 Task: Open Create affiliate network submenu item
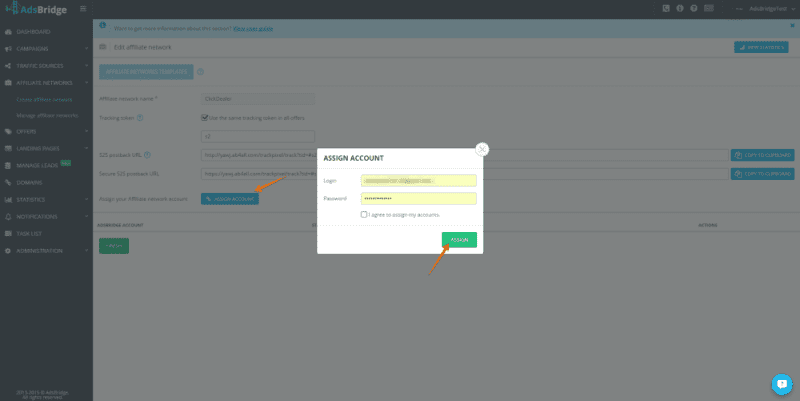(x=44, y=99)
